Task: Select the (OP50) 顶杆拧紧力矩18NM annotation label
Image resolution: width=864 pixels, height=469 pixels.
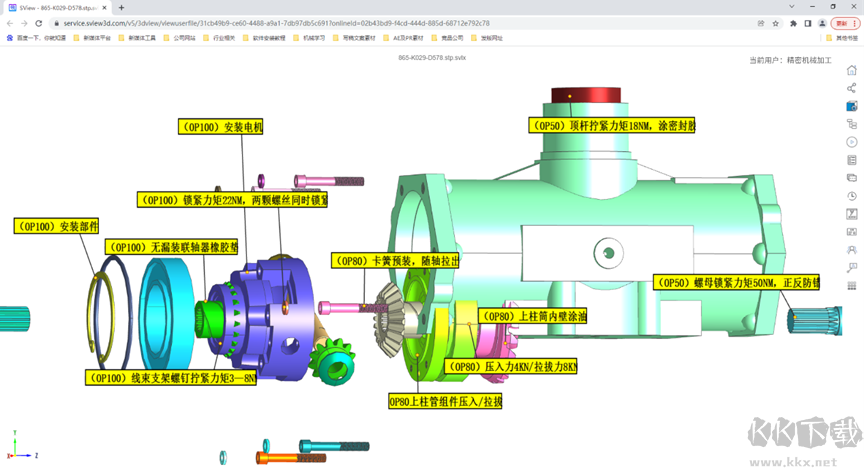Action: 612,126
